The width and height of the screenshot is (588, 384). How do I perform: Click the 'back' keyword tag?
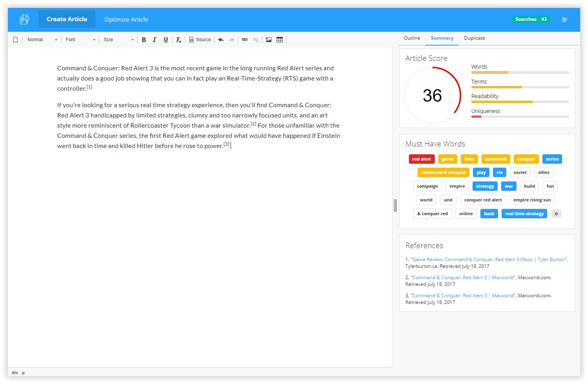[x=489, y=214]
